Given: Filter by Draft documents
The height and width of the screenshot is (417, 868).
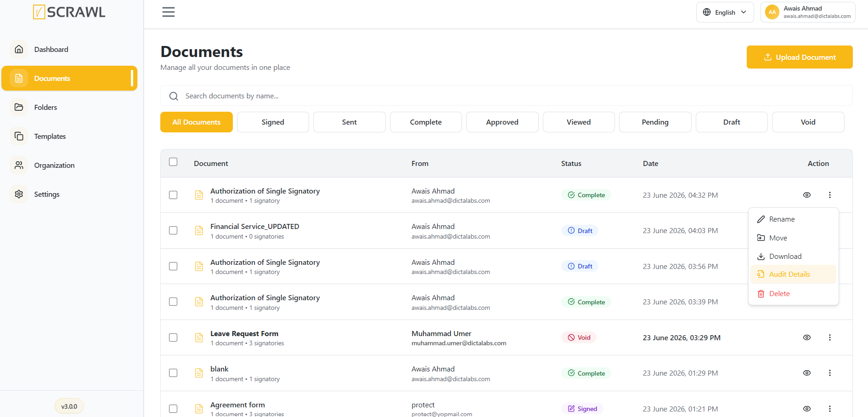Looking at the screenshot, I should coord(732,122).
